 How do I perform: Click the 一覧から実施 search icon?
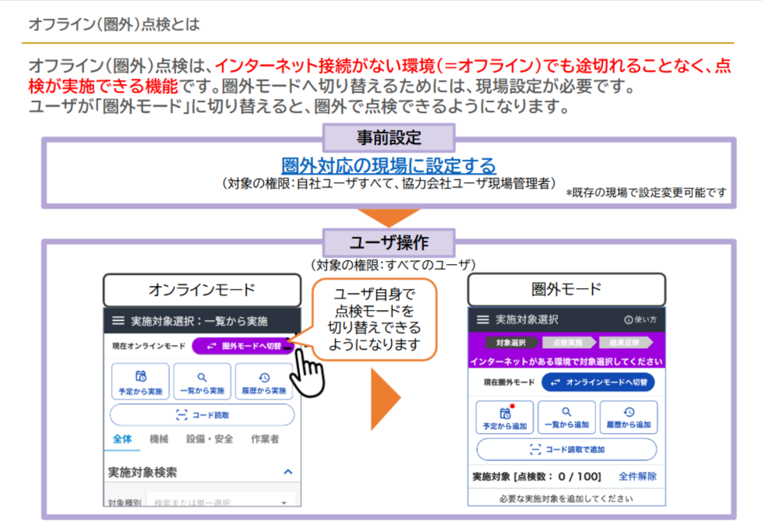tap(202, 377)
